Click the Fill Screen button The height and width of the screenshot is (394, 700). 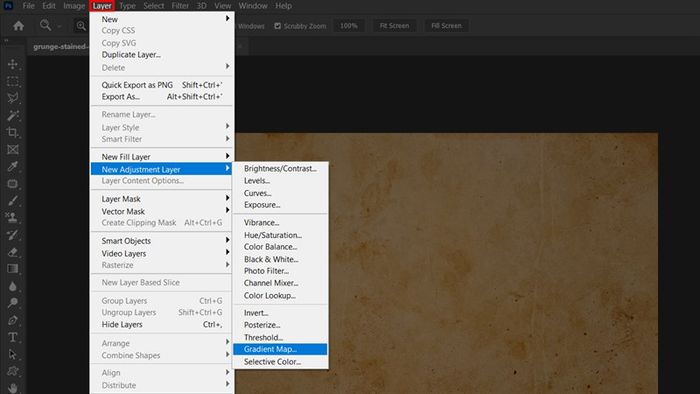446,26
